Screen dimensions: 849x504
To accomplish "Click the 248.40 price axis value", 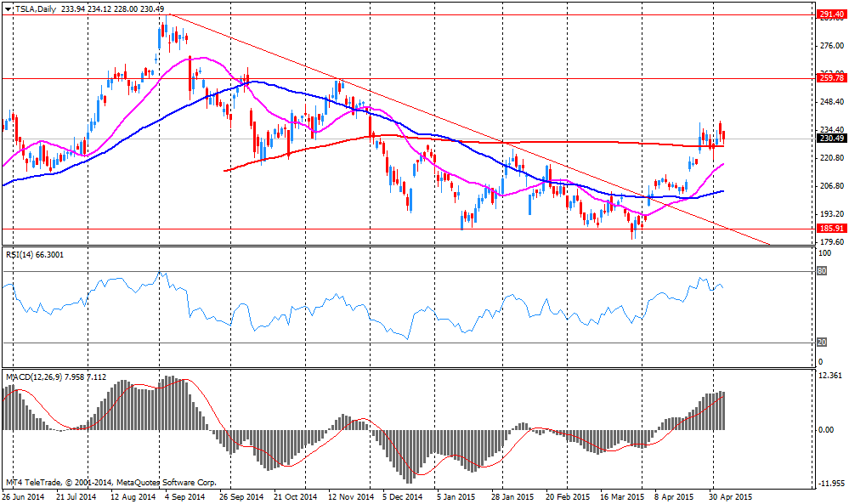I will click(832, 102).
